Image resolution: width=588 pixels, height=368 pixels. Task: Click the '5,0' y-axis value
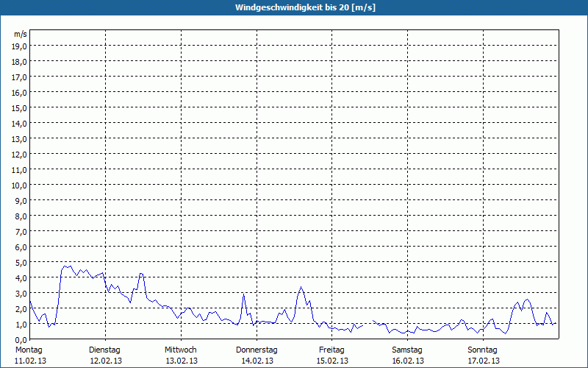[21, 263]
